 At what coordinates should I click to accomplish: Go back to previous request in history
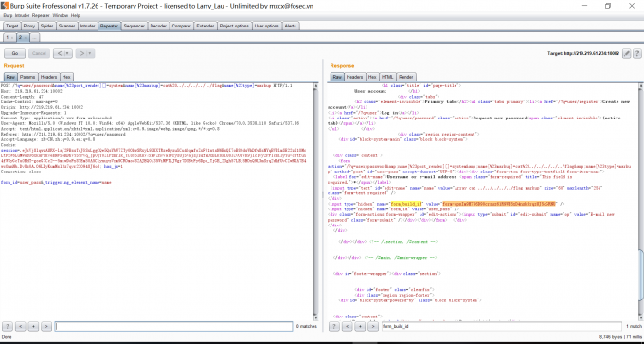click(60, 53)
